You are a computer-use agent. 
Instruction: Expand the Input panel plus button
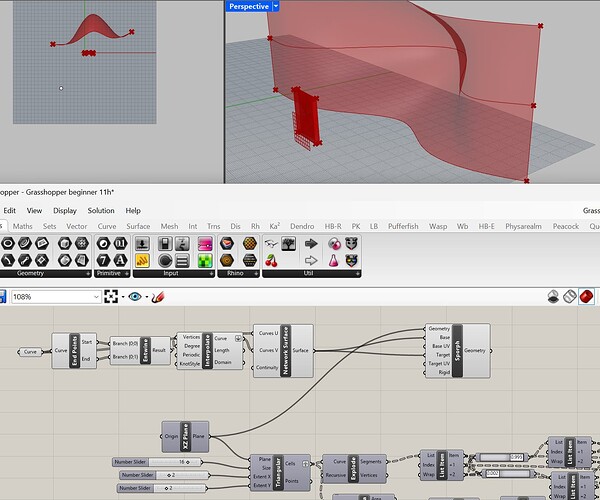(211, 274)
